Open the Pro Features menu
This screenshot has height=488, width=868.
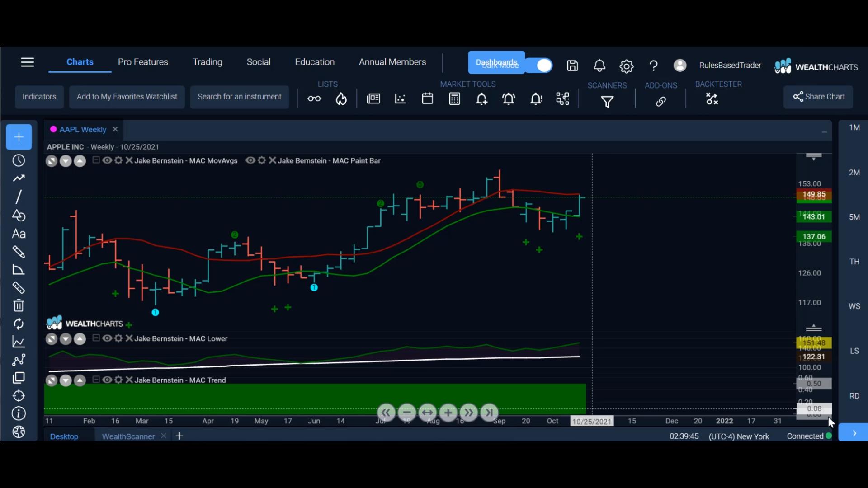[143, 62]
